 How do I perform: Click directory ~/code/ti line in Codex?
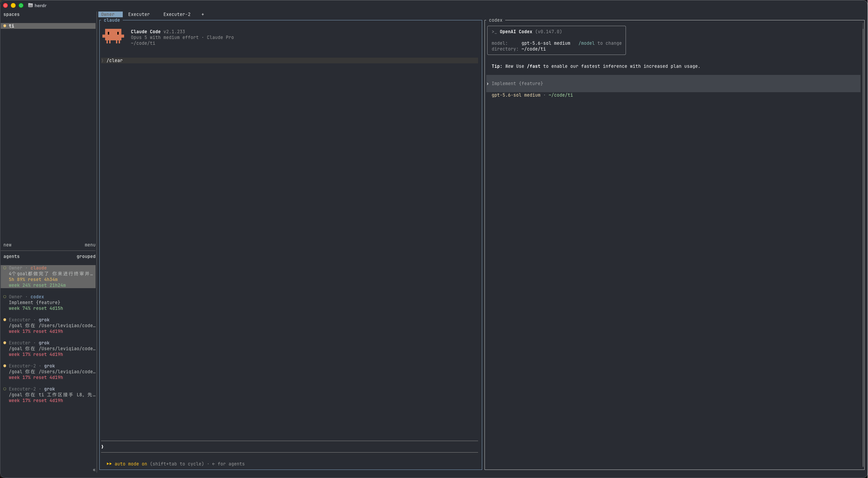(518, 49)
